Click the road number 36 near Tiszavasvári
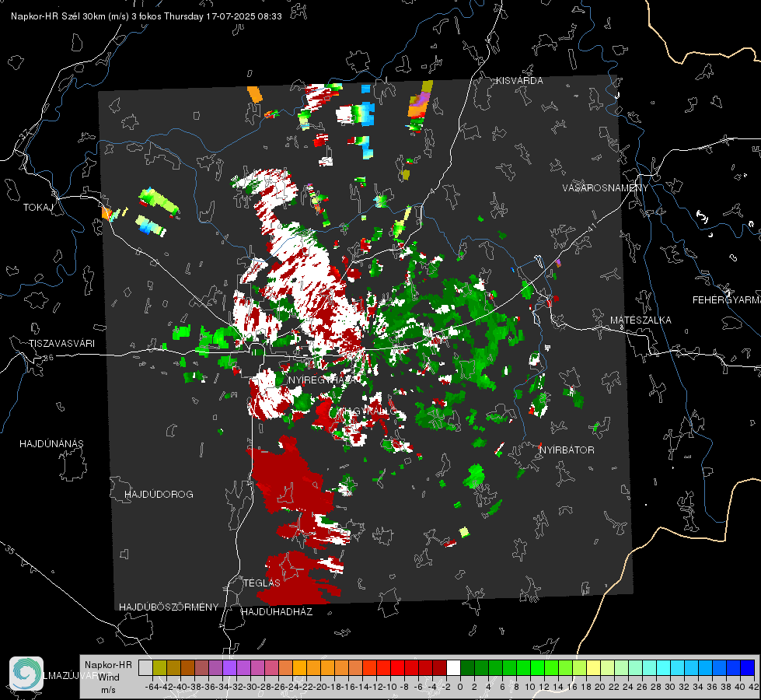Viewport: 761px width, 700px height. [48, 358]
